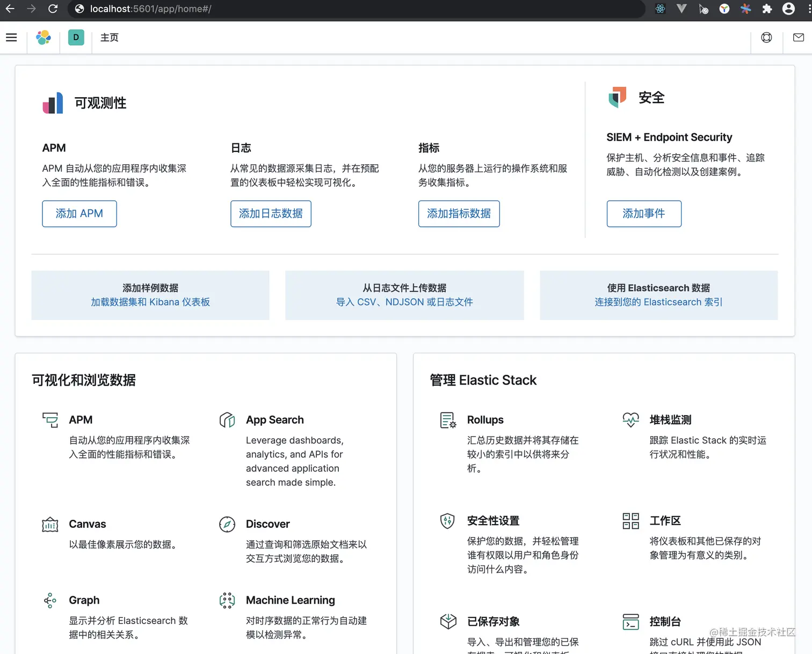The width and height of the screenshot is (812, 654).
Task: Open the 安全性设置 title
Action: coord(494,521)
